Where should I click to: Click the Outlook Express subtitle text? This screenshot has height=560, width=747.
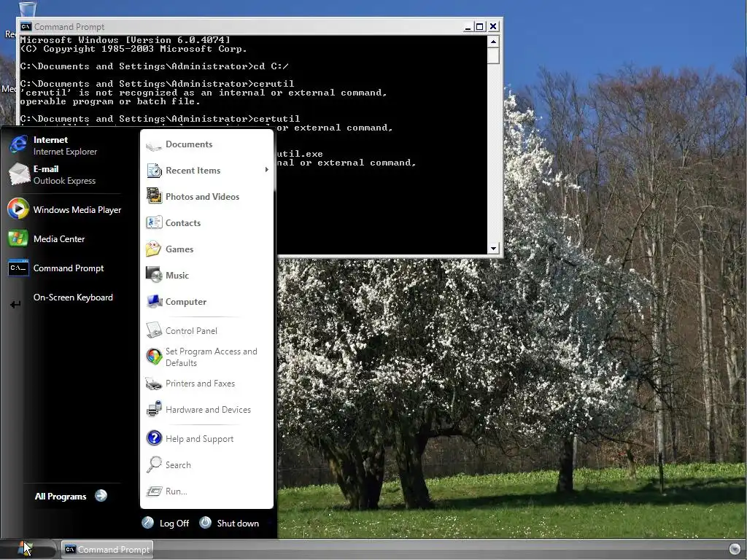(64, 181)
